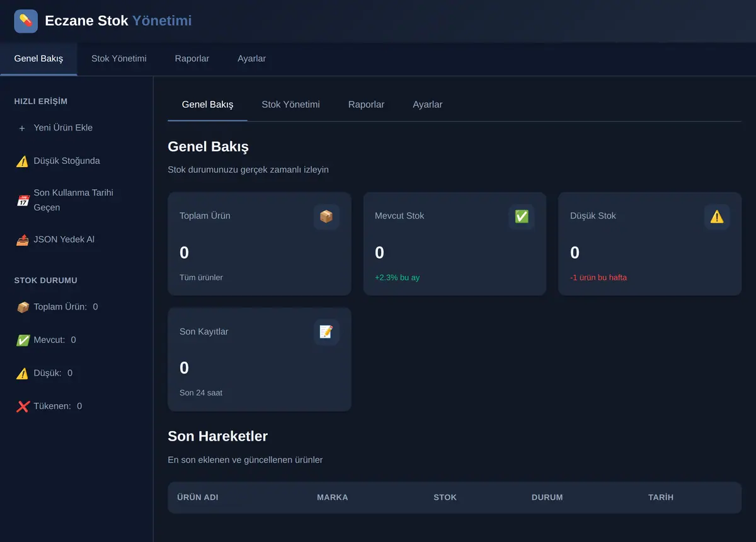The height and width of the screenshot is (542, 756).
Task: Click the memo icon on Son Kayıtlar card
Action: click(326, 332)
